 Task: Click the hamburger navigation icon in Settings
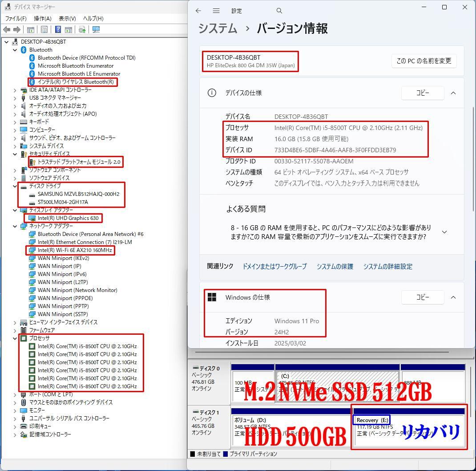[216, 11]
